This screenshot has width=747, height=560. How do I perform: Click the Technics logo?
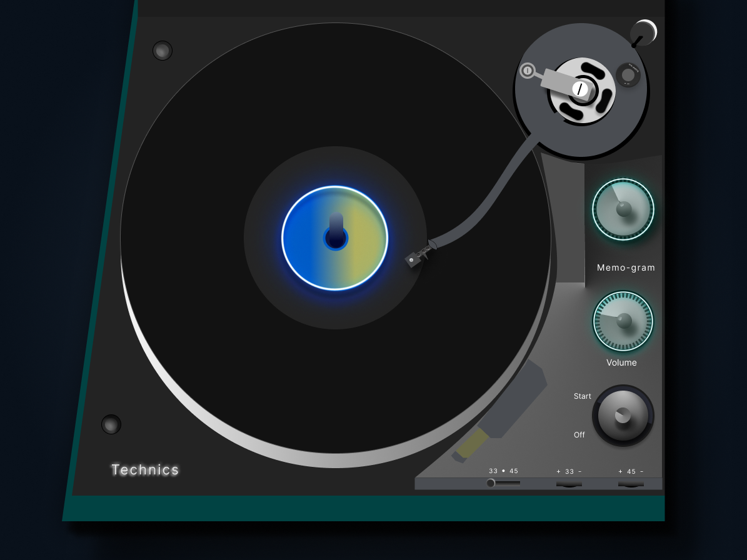pos(145,469)
